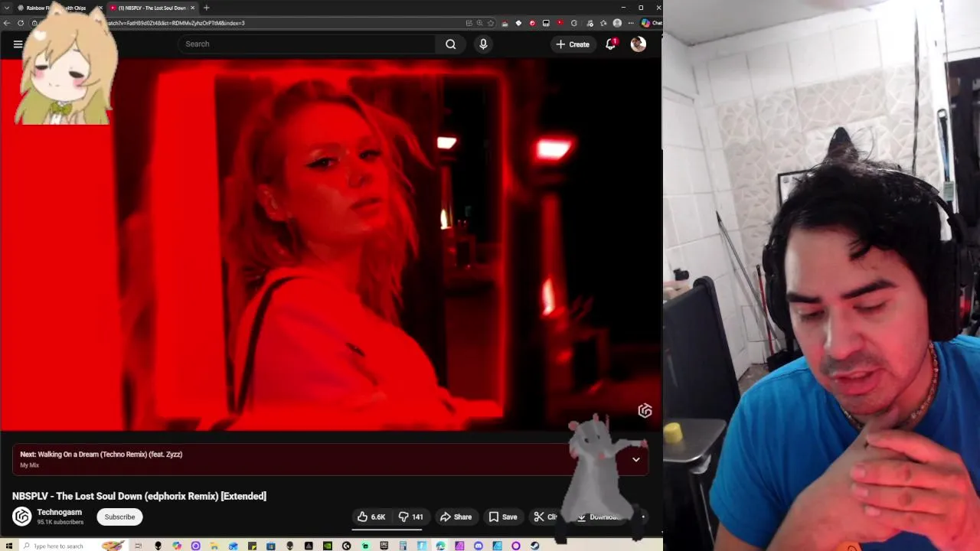Image resolution: width=980 pixels, height=551 pixels.
Task: Open Task View on the taskbar
Action: (138, 546)
